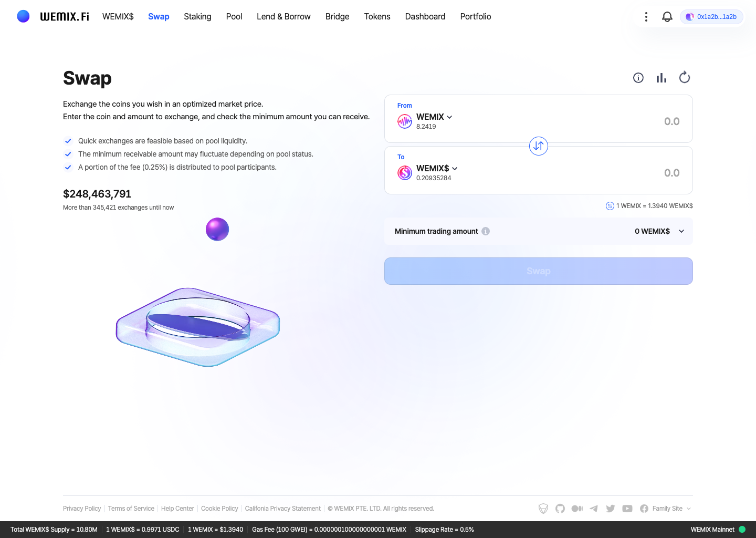Image resolution: width=756 pixels, height=538 pixels.
Task: Click the $248,463,791 total volume value
Action: (x=97, y=194)
